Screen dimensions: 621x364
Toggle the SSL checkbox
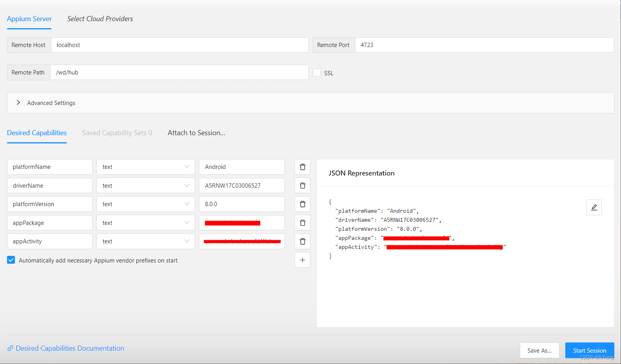point(317,72)
